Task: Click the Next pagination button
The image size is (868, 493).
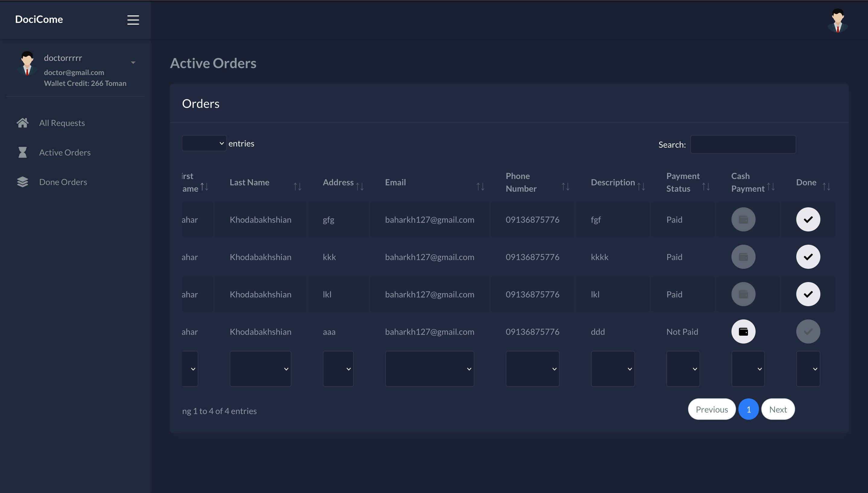Action: coord(778,409)
